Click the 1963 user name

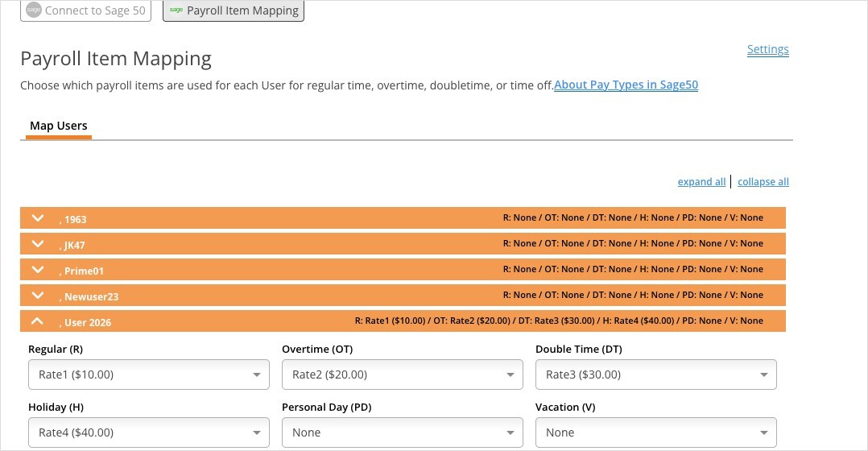[x=73, y=219]
